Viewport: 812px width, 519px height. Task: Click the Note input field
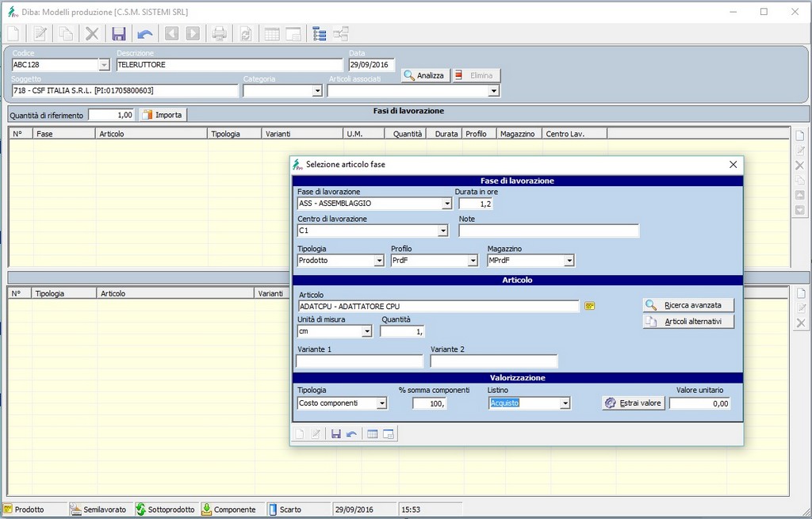[x=549, y=231]
